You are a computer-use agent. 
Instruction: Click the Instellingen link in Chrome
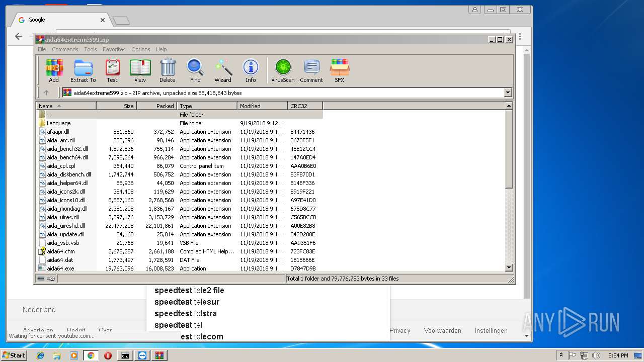pyautogui.click(x=491, y=330)
